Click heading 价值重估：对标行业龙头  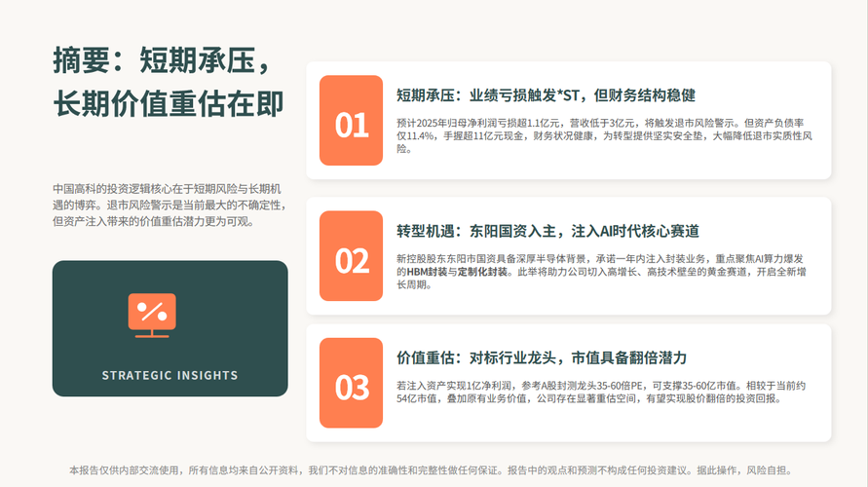tap(542, 357)
